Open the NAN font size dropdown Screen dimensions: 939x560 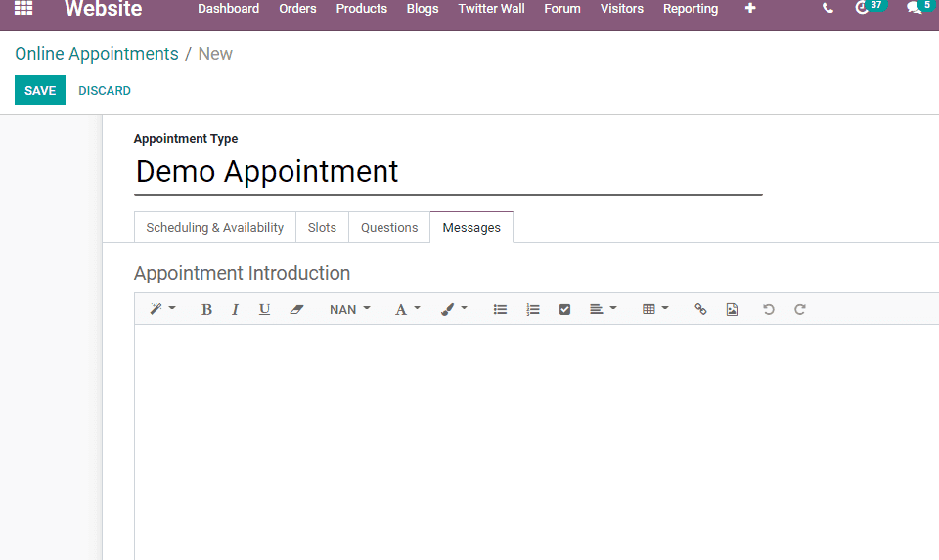pyautogui.click(x=350, y=309)
